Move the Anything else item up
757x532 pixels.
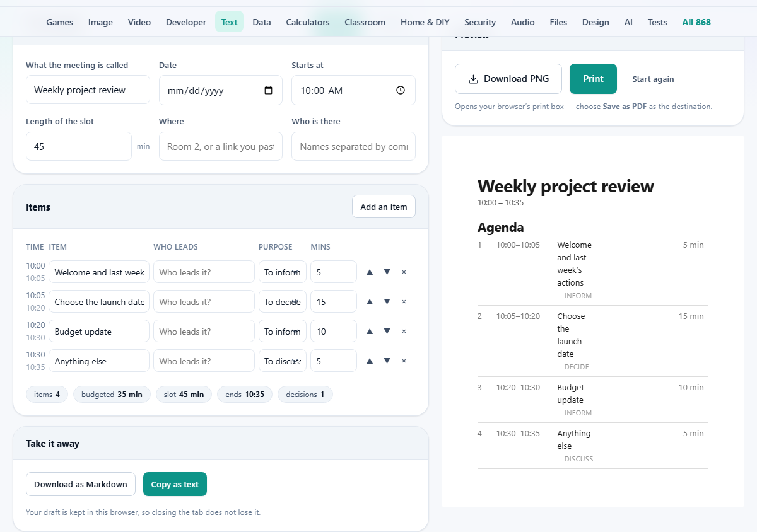click(x=370, y=361)
